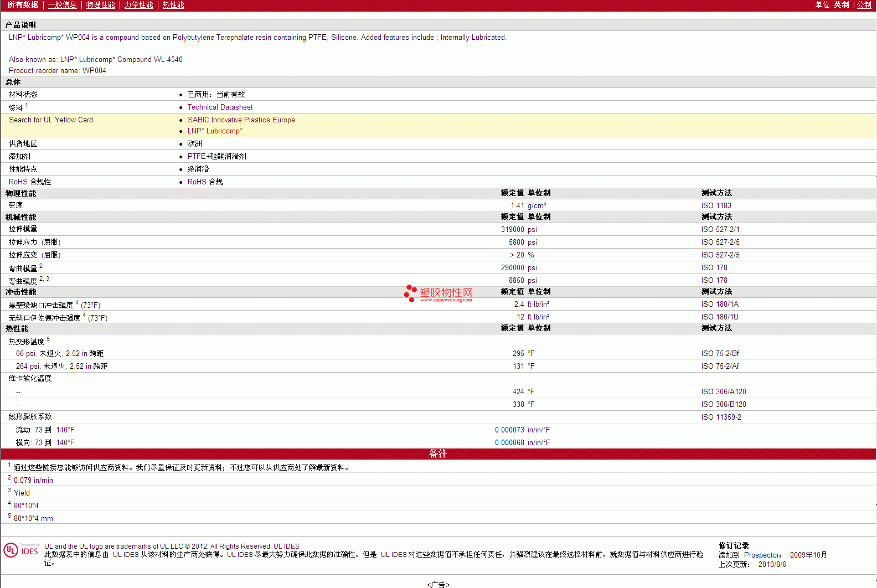The image size is (877, 588).
Task: Click the ISO 527-2/1 test method
Action: pyautogui.click(x=720, y=230)
